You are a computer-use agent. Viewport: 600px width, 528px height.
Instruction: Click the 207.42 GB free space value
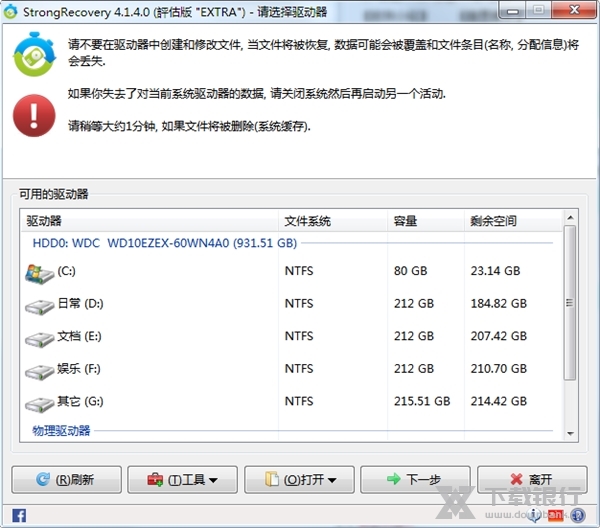pyautogui.click(x=499, y=336)
